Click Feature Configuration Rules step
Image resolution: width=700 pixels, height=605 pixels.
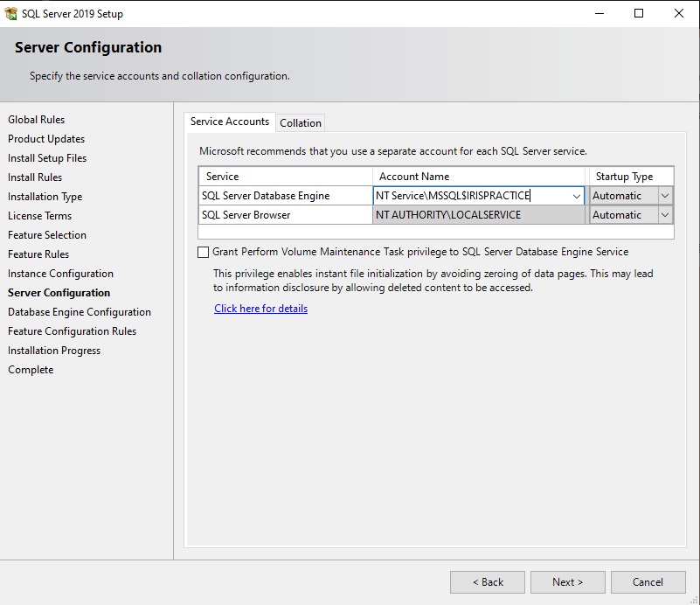point(72,331)
